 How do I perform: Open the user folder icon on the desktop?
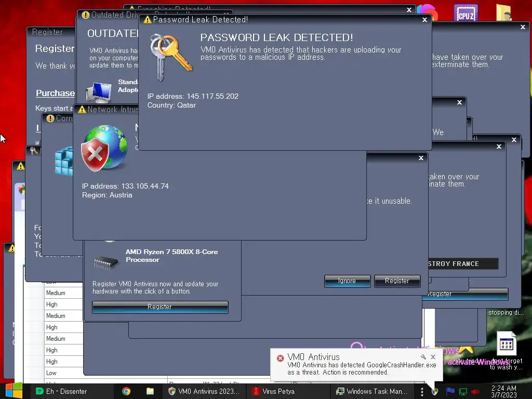(x=503, y=12)
